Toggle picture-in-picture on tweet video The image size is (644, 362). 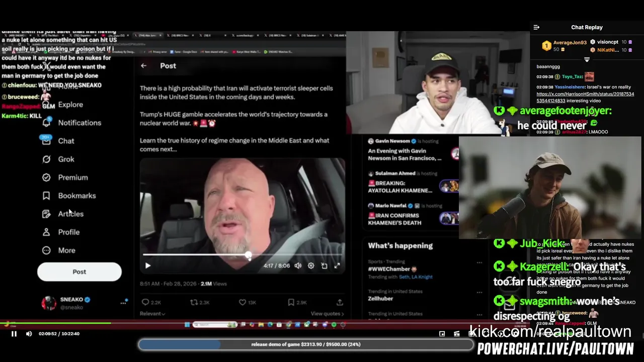324,265
